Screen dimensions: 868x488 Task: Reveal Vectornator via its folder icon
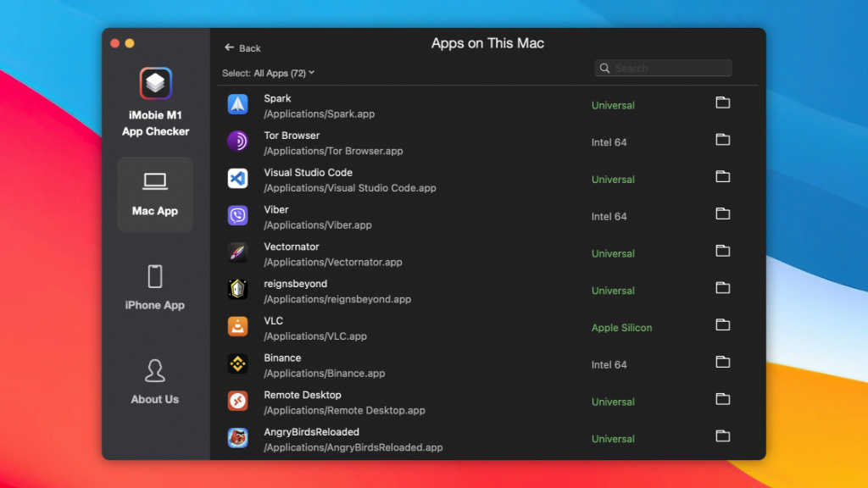[722, 251]
